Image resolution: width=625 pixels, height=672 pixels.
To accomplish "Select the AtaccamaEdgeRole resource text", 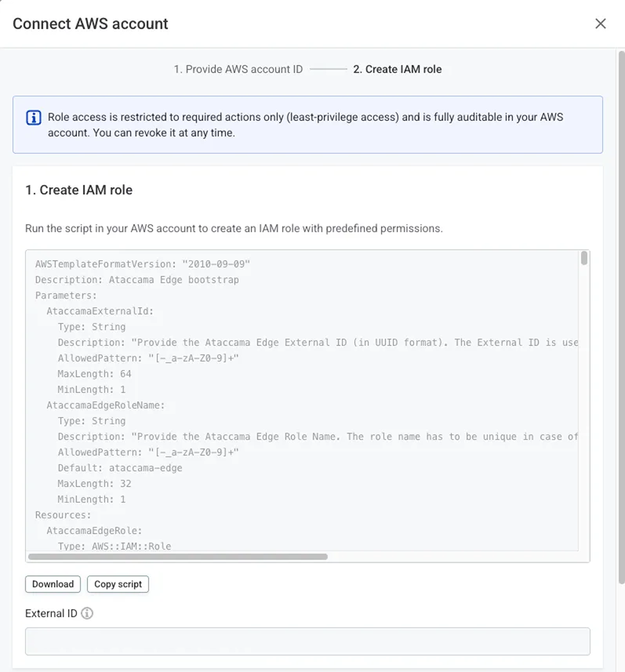I will pyautogui.click(x=94, y=530).
